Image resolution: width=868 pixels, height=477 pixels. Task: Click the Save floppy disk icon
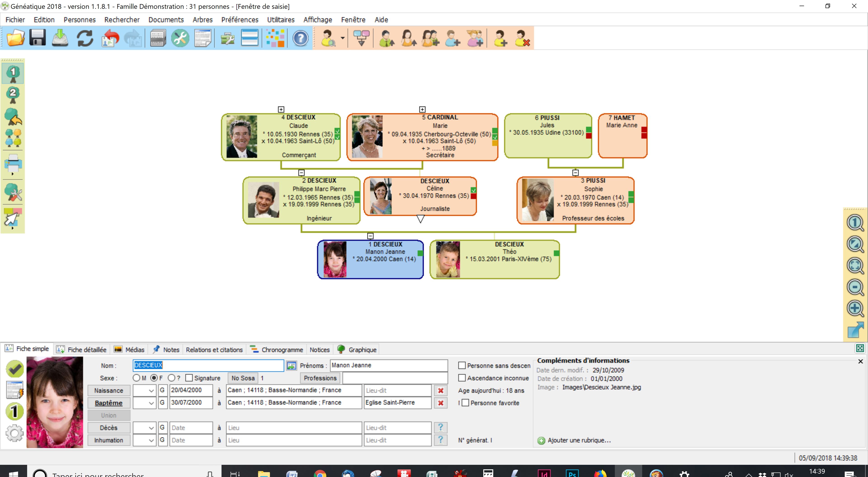tap(37, 38)
